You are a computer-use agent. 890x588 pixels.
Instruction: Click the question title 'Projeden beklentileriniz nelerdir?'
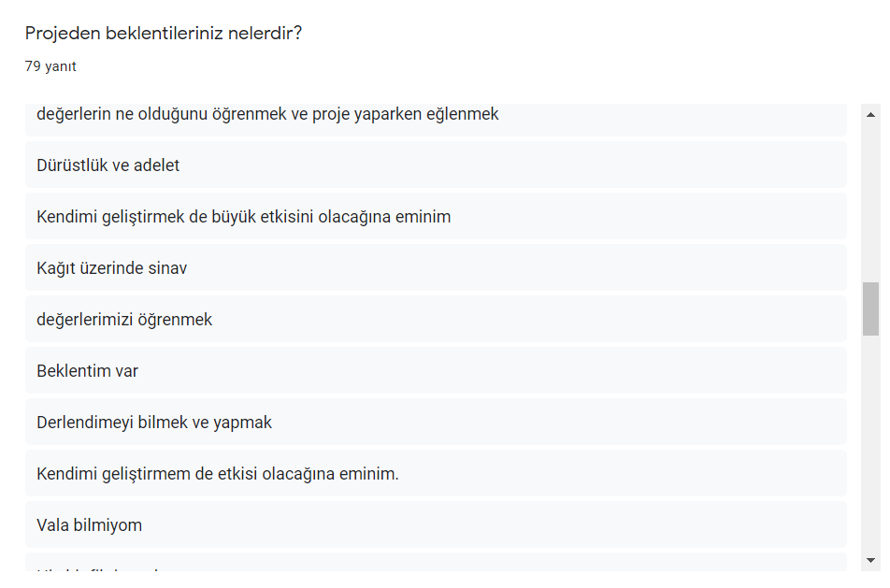[164, 34]
